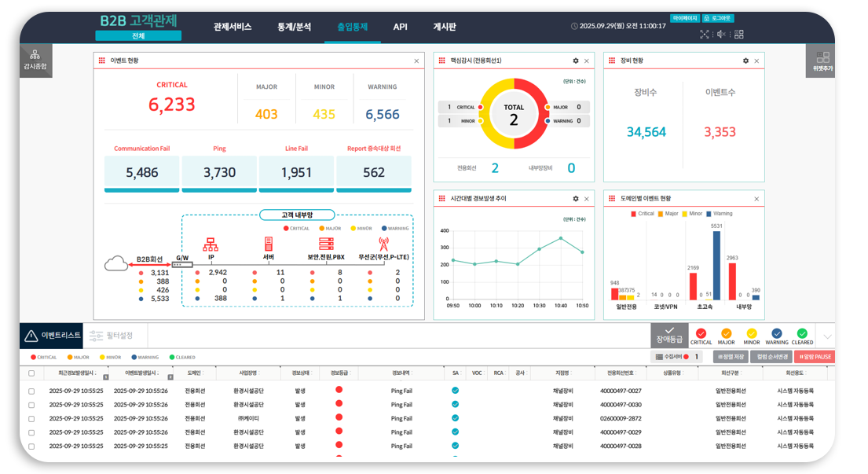Image resolution: width=868 pixels, height=474 pixels.
Task: Click SA status icon for 02600009-2872 row
Action: coord(455,418)
